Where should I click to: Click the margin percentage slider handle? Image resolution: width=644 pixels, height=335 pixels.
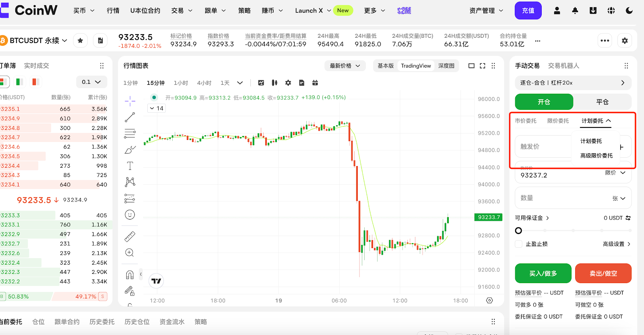coord(518,230)
